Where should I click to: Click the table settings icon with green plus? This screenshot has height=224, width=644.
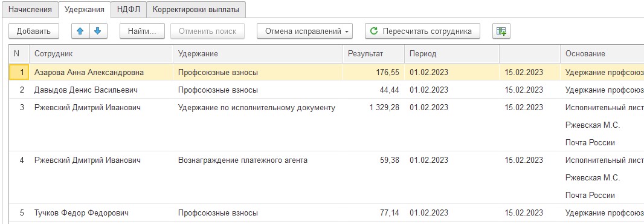[x=501, y=31]
